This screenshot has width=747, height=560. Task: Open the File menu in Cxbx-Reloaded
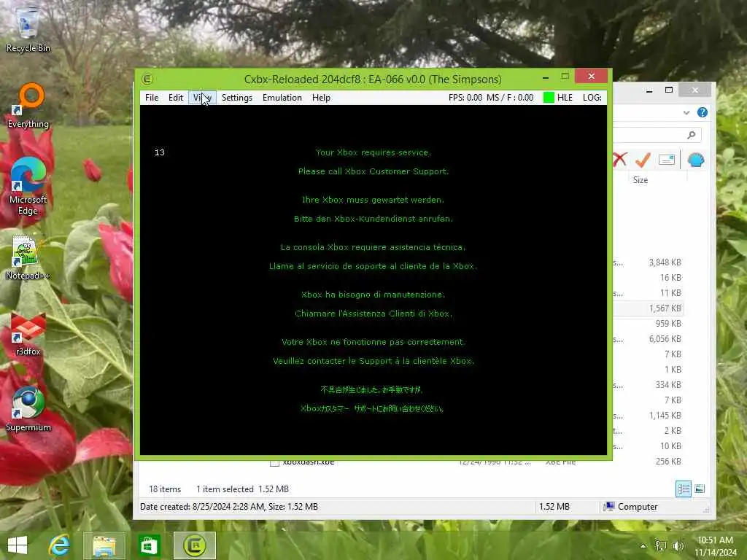point(152,98)
